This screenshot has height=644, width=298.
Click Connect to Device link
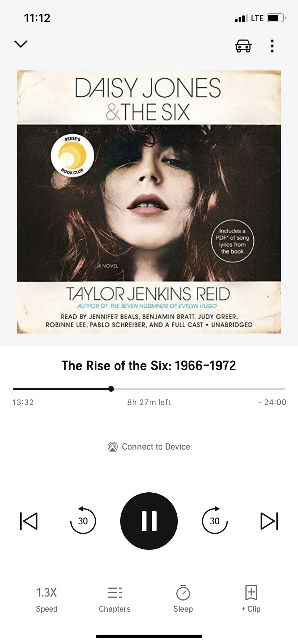(156, 447)
